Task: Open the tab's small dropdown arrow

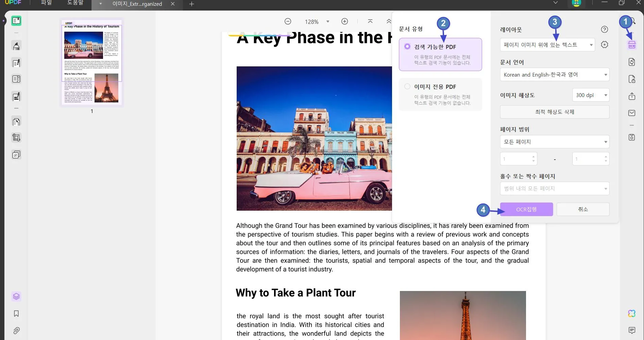Action: coord(101,4)
